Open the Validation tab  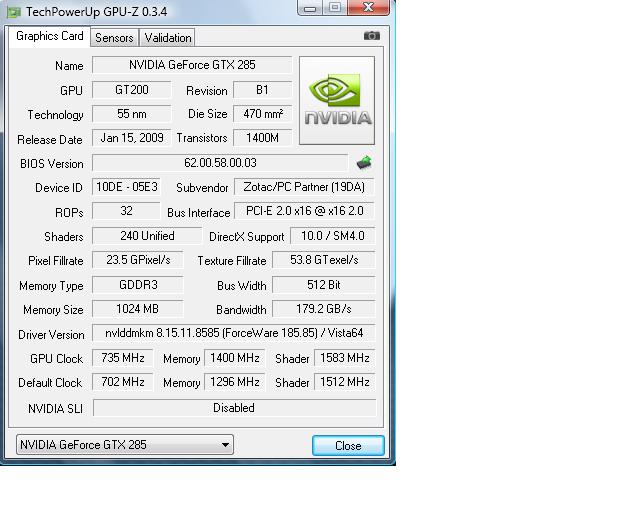coord(167,38)
